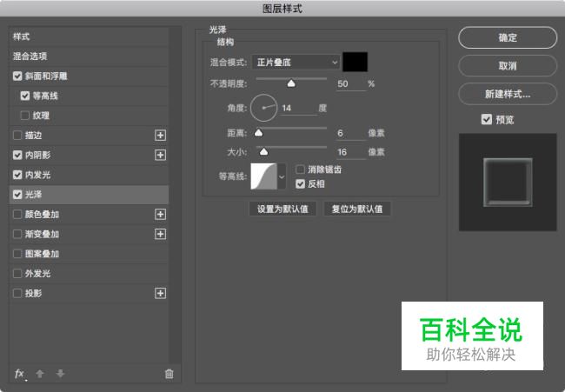The image size is (565, 392).
Task: Toggle the 预览 checkbox
Action: [487, 119]
